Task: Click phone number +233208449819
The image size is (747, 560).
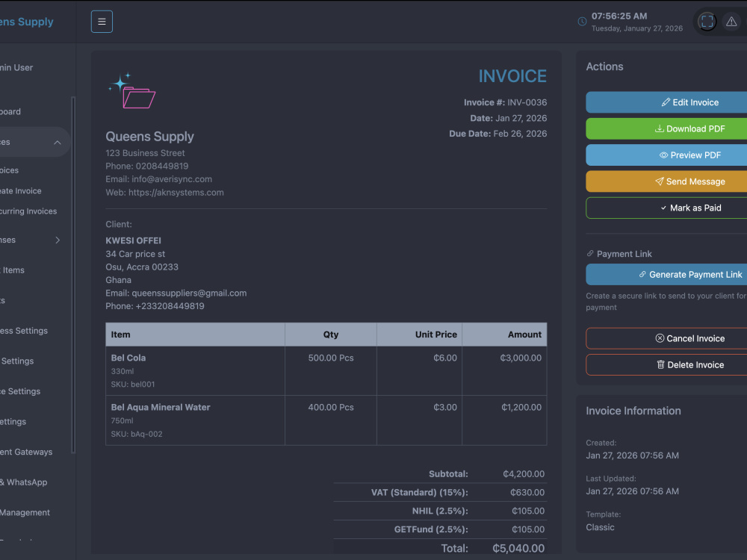Action: click(x=170, y=306)
